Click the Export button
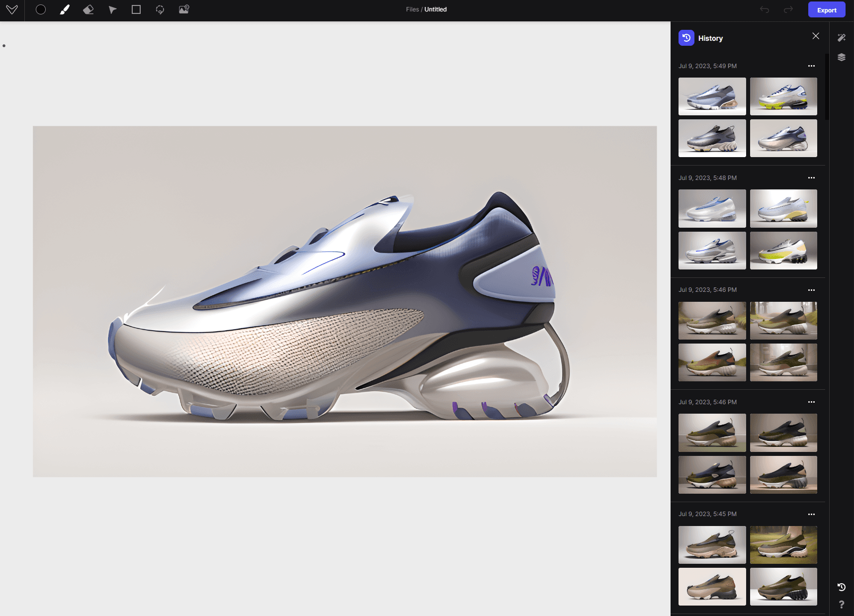 [827, 10]
